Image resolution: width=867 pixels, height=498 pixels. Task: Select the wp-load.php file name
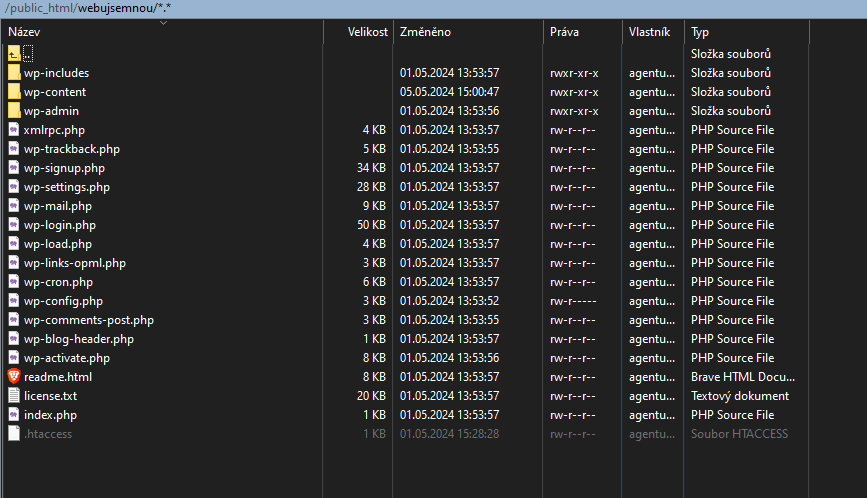58,244
